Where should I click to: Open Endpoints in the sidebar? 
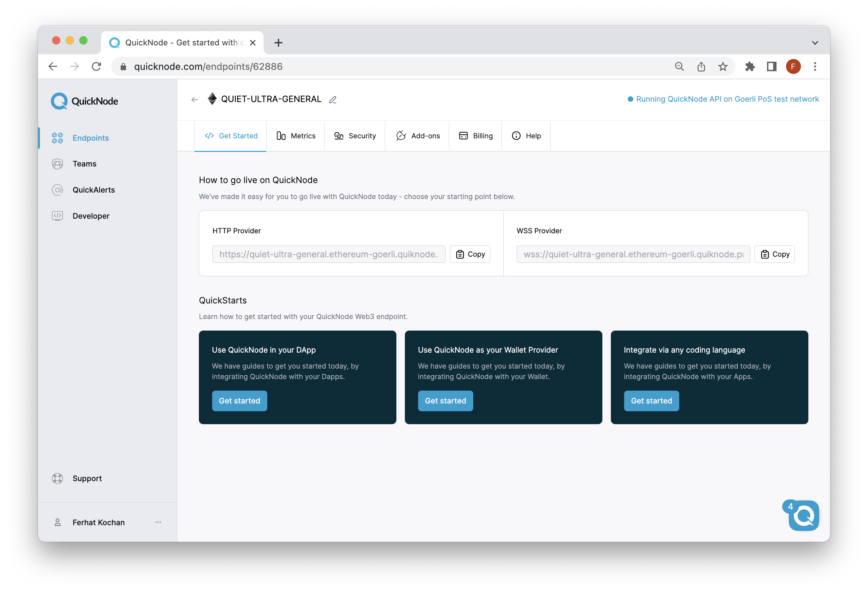(x=90, y=138)
